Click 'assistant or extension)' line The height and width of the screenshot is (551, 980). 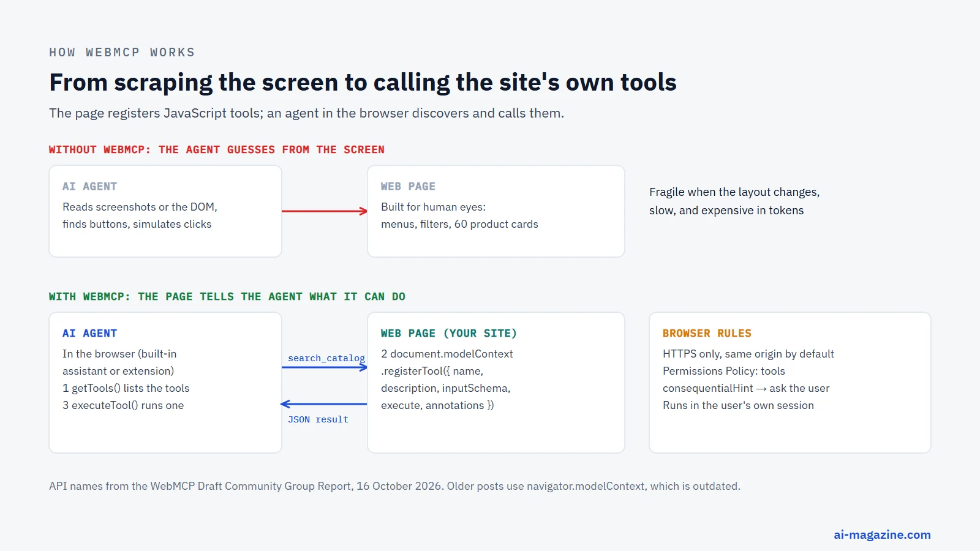coord(118,371)
